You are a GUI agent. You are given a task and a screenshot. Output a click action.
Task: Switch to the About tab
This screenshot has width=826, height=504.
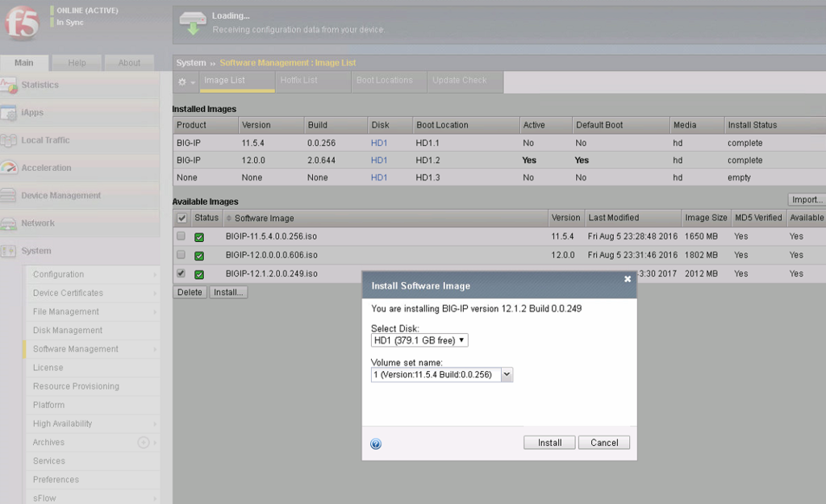point(130,63)
